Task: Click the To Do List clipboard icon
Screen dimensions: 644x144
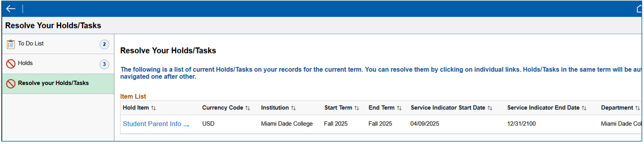Action: tap(11, 44)
